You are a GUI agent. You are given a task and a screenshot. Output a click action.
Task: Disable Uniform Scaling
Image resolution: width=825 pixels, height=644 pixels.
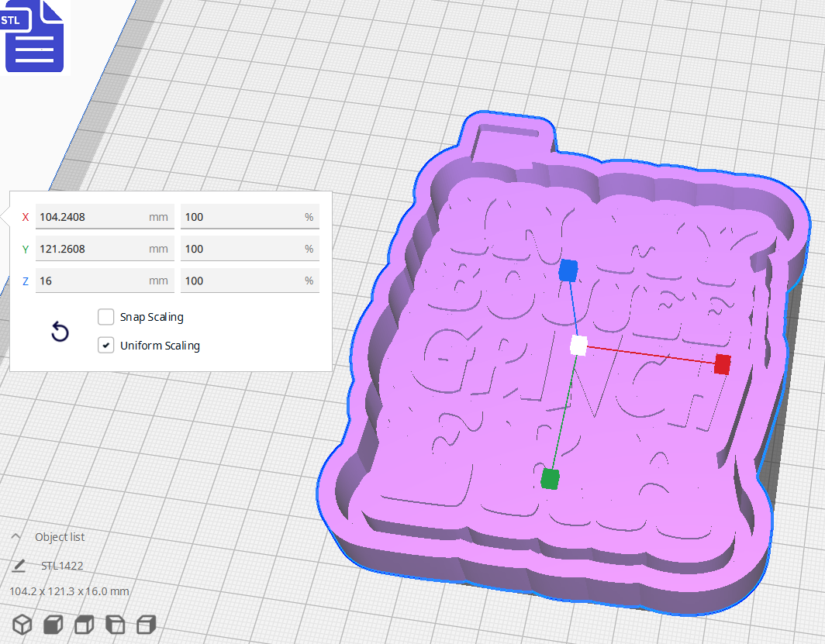point(105,344)
